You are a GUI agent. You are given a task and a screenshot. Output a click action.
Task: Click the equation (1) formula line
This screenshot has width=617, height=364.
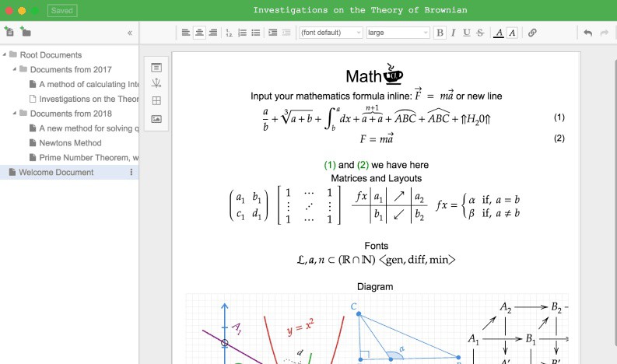[377, 118]
